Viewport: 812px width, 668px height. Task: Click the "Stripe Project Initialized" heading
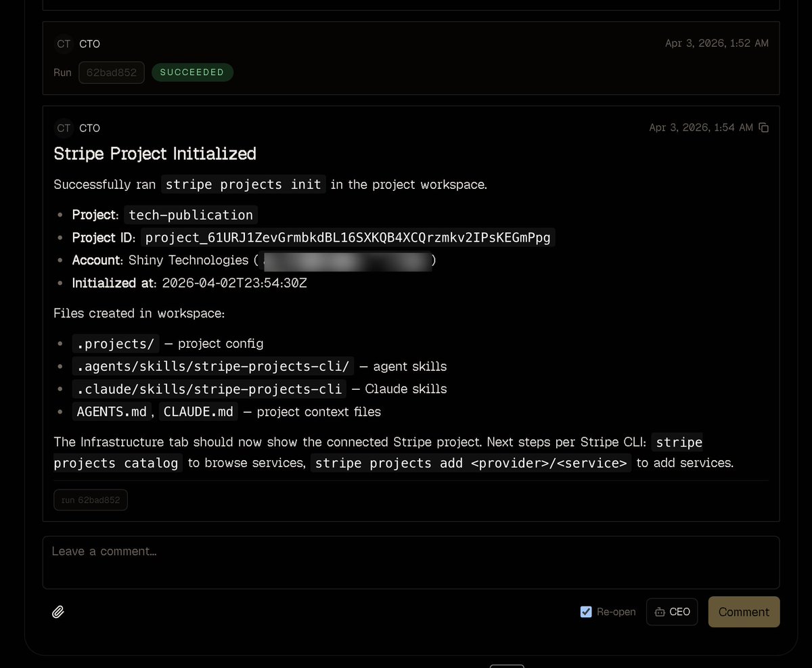(x=155, y=154)
